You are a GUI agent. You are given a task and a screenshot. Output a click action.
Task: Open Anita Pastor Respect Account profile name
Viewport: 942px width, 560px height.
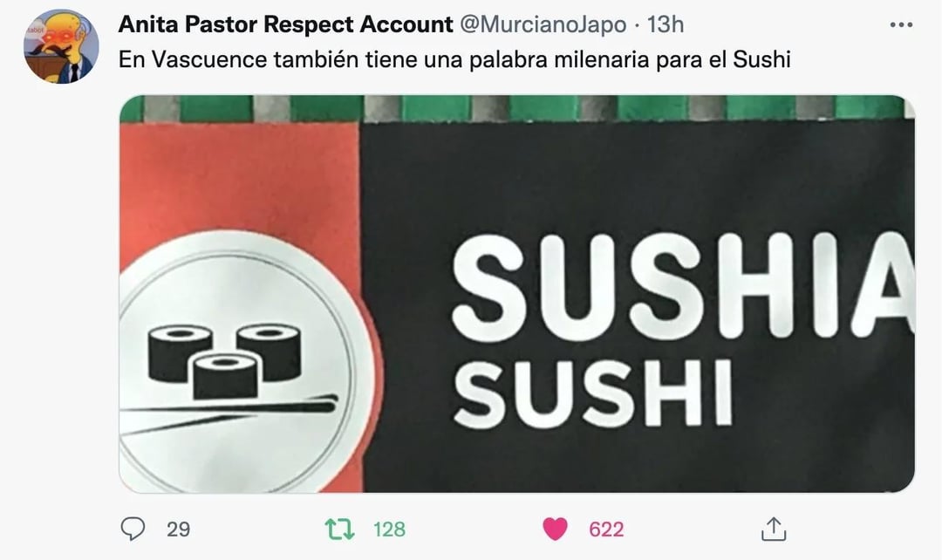(285, 24)
